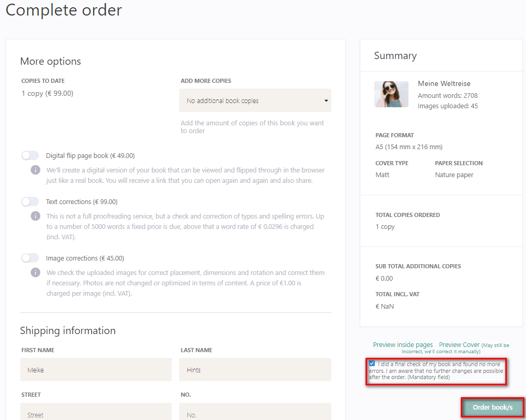
Task: Click the '1 copy' value under Total Copies Ordered
Action: (385, 227)
